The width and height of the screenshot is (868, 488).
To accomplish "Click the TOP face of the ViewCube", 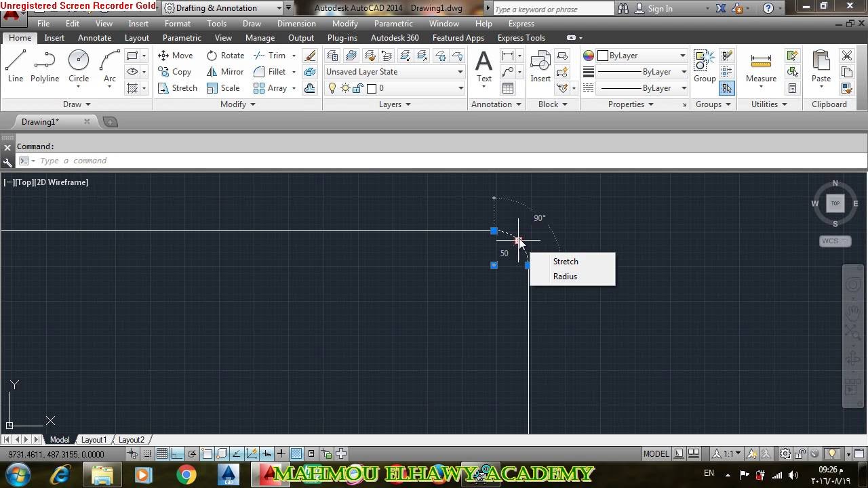I will coord(835,203).
